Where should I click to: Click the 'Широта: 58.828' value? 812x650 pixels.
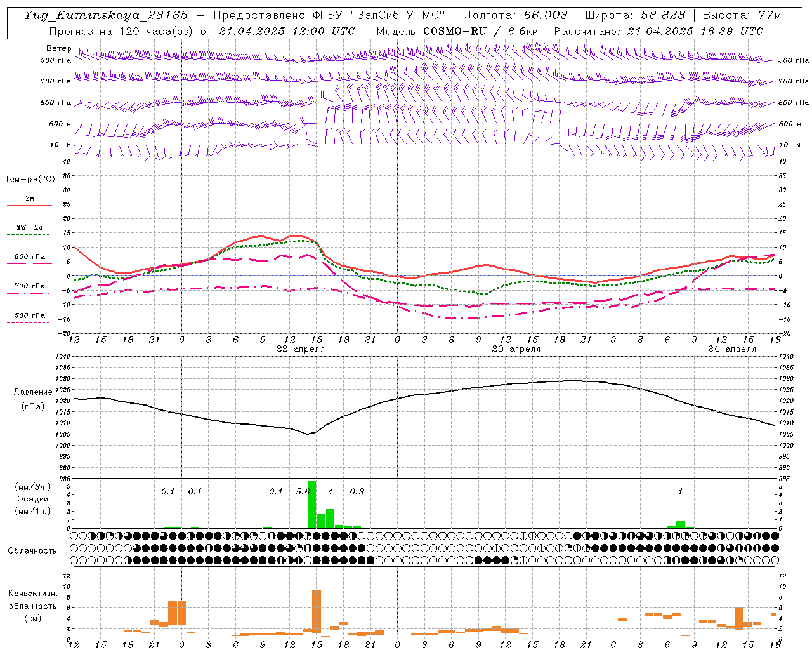tap(635, 15)
